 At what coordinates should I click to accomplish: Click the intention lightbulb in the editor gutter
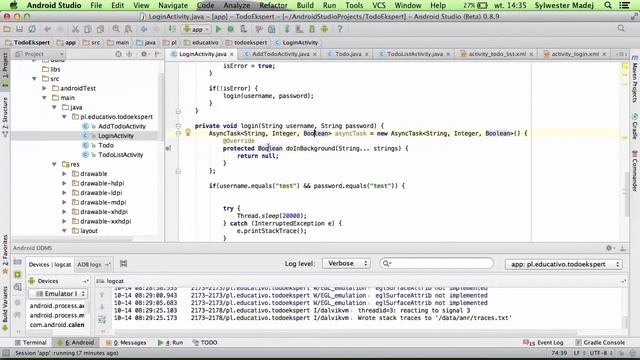coord(188,132)
